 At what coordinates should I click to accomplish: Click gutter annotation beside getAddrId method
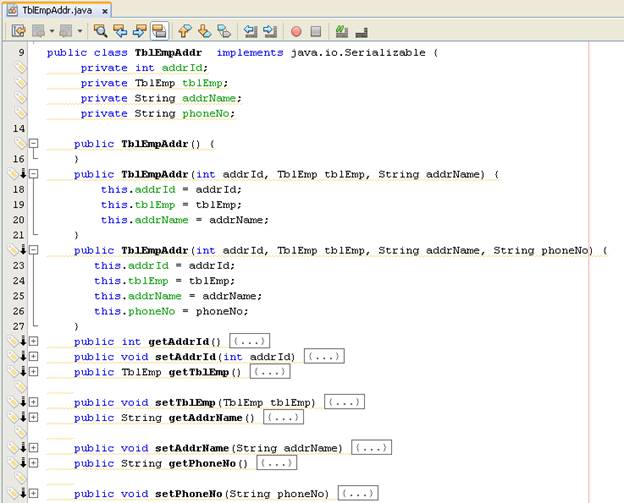[17, 341]
